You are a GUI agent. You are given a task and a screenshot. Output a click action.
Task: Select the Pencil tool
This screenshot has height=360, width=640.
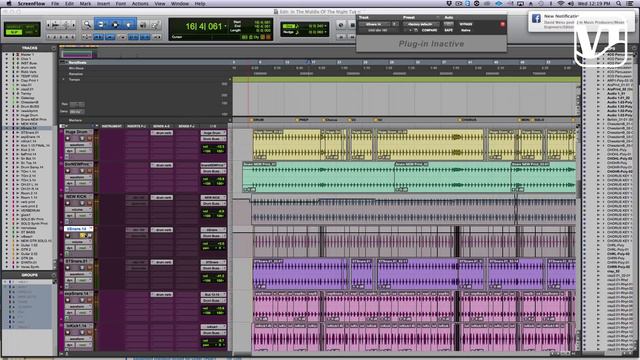pyautogui.click(x=155, y=25)
